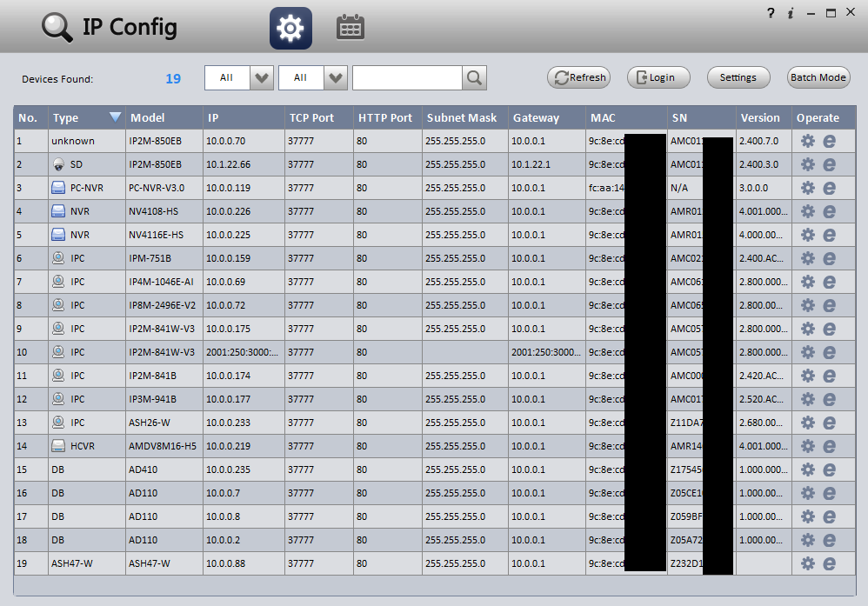
Task: Sort by TCP Port column header
Action: coord(319,118)
